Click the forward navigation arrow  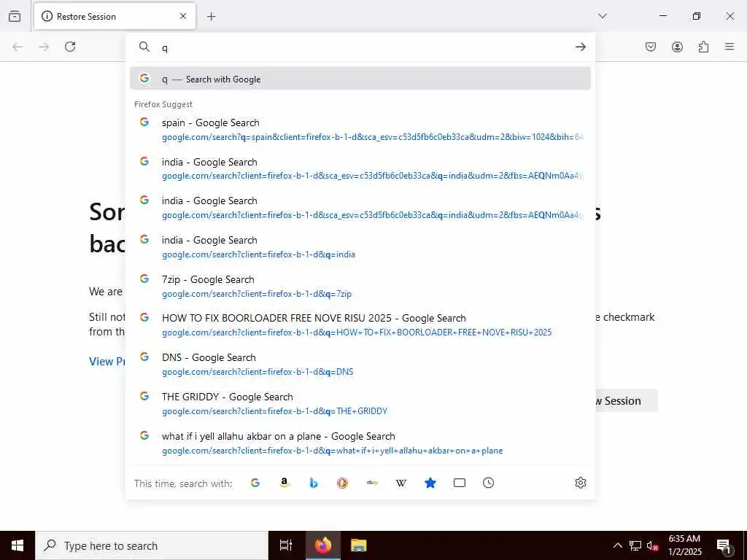pos(44,47)
